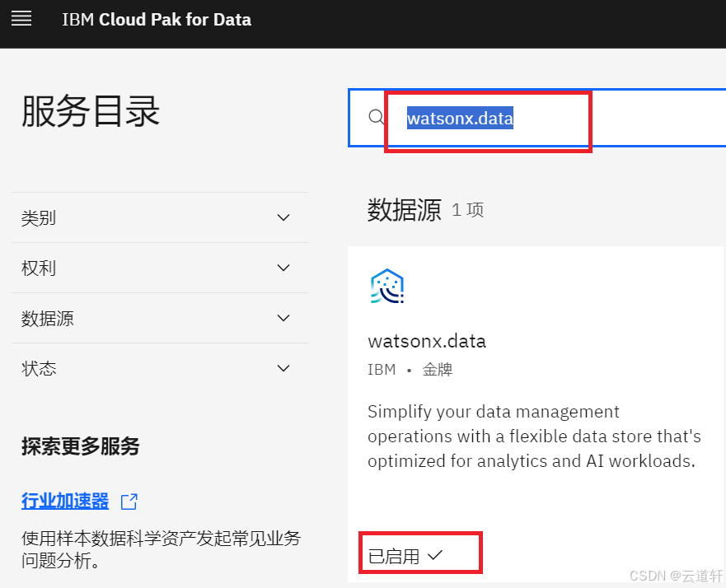The height and width of the screenshot is (588, 726).
Task: Expand the 权利 filter section
Action: coord(160,268)
